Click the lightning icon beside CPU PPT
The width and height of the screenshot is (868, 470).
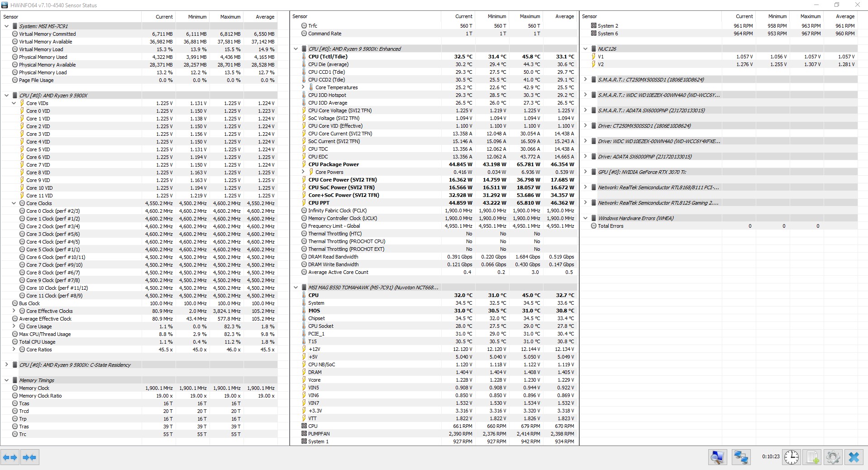[x=304, y=203]
